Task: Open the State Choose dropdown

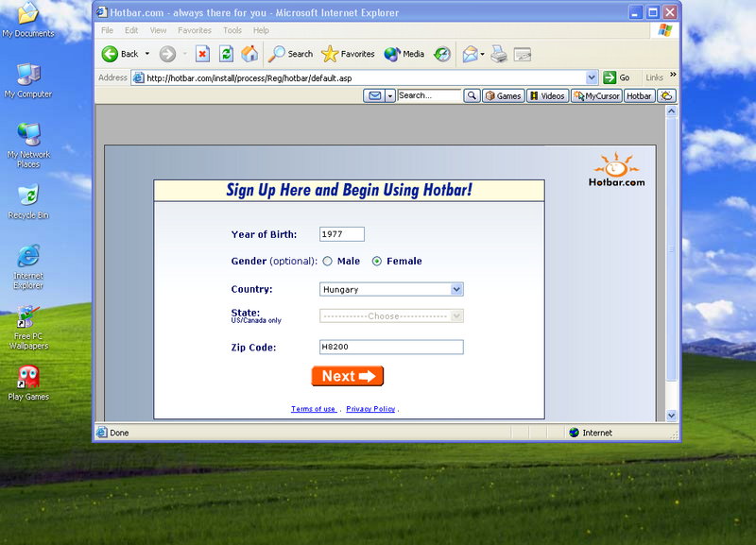Action: (391, 316)
